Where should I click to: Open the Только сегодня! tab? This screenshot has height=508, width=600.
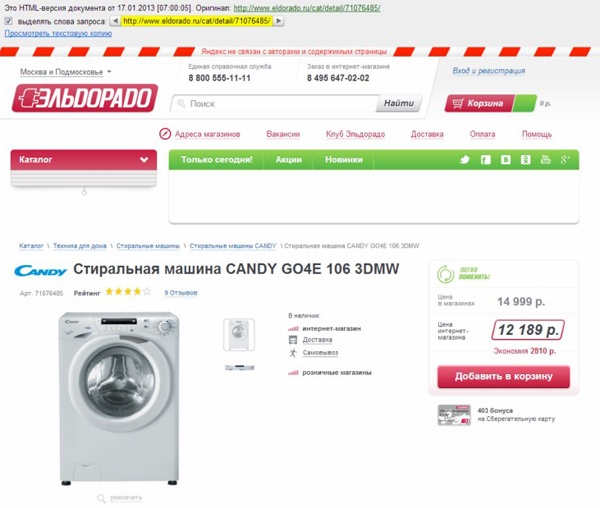pyautogui.click(x=217, y=160)
